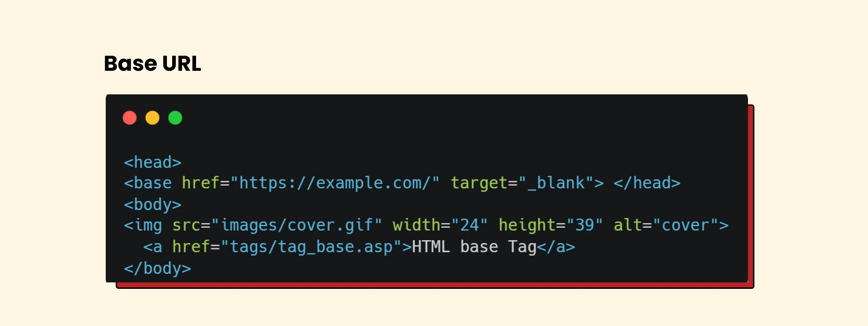Click the alt value cover

685,226
